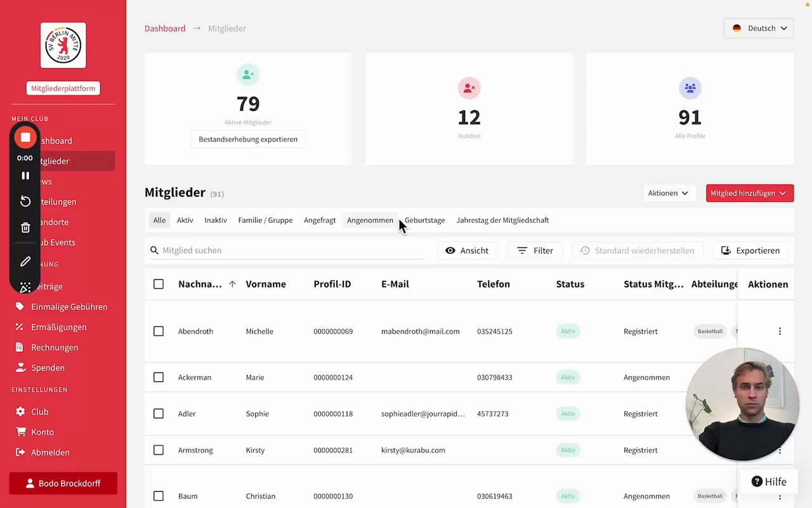
Task: Open Club settings gear icon
Action: [20, 411]
